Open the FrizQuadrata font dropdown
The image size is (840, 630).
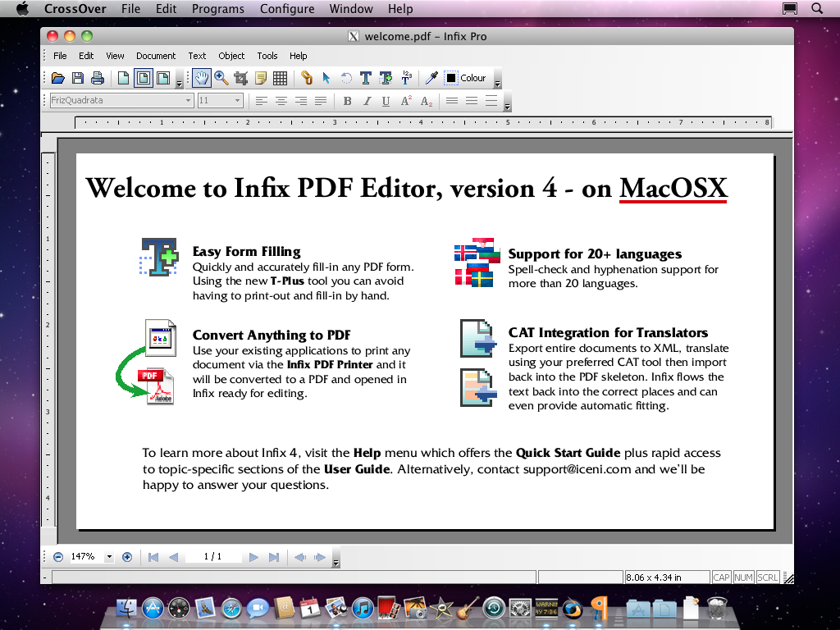tap(188, 100)
